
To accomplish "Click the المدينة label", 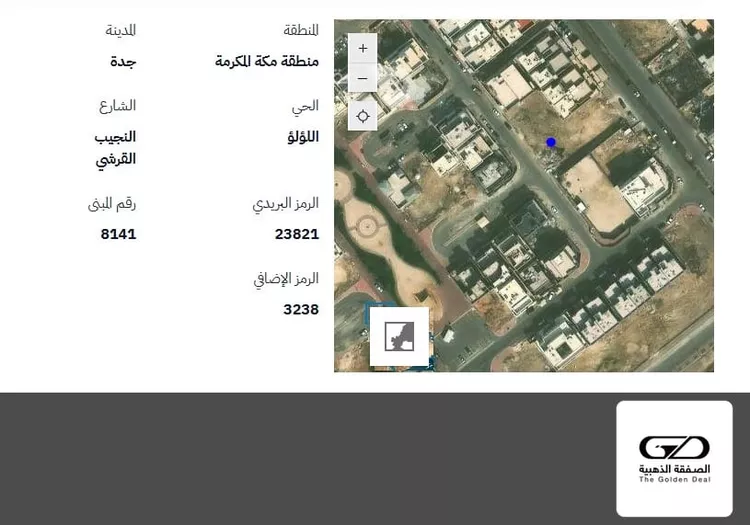I will (121, 31).
